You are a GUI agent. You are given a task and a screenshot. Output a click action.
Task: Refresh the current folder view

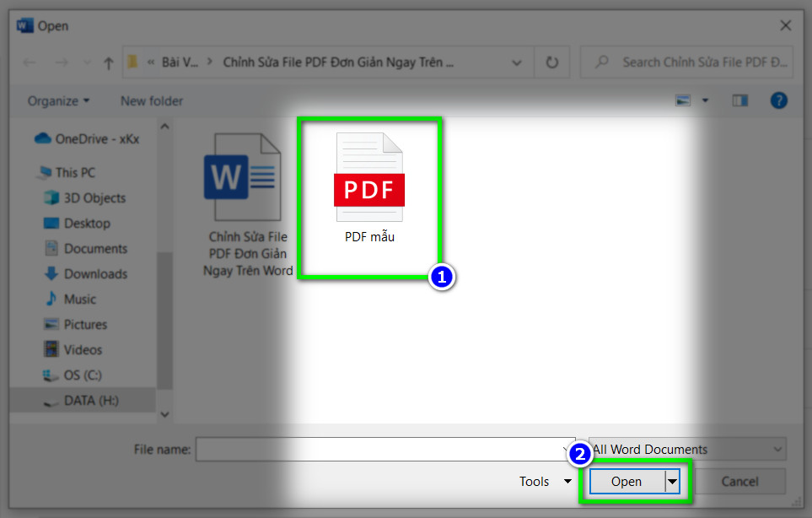point(552,62)
